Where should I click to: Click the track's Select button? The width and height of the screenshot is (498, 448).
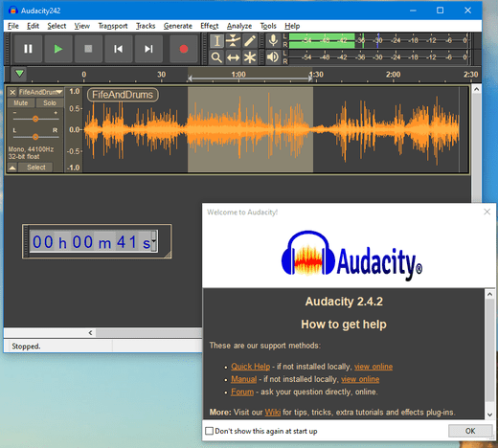tap(36, 168)
